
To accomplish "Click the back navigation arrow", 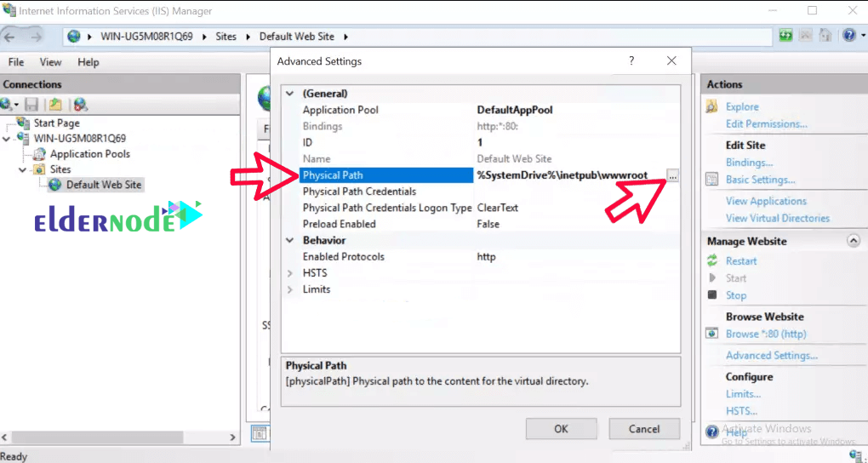I will [x=10, y=37].
